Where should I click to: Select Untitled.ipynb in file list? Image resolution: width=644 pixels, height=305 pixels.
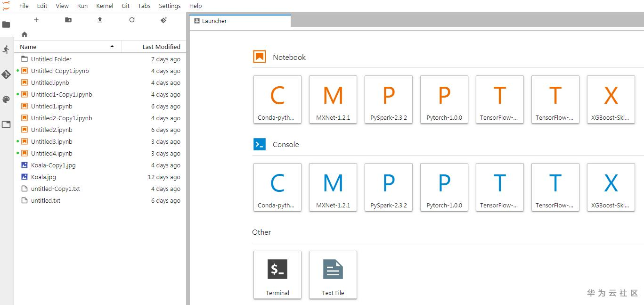(x=100, y=82)
